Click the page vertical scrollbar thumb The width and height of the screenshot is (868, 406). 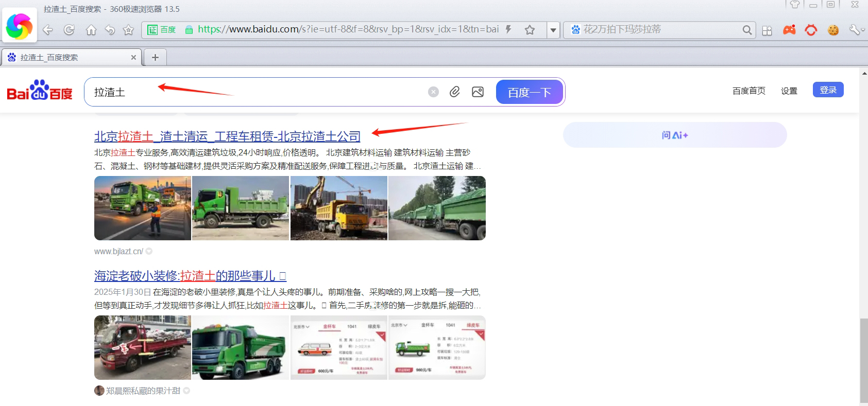(863, 360)
